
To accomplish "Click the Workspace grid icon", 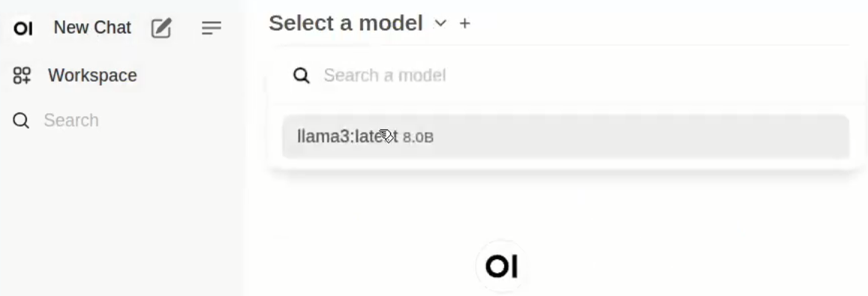I will point(23,75).
